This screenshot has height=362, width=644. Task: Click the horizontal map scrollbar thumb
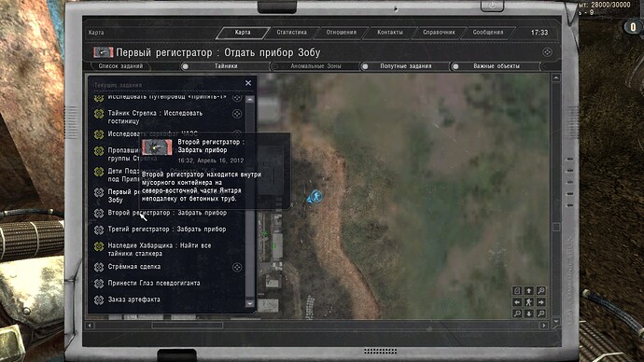[x=188, y=325]
